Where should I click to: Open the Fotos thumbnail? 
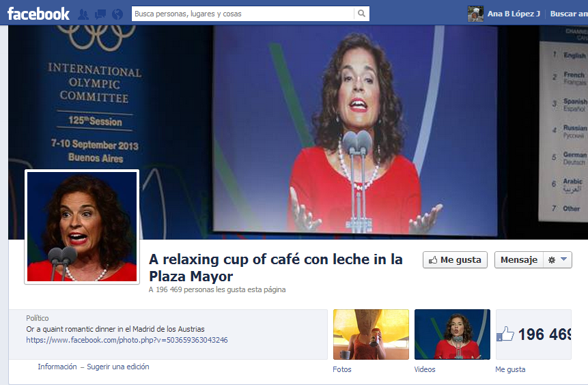(x=371, y=334)
